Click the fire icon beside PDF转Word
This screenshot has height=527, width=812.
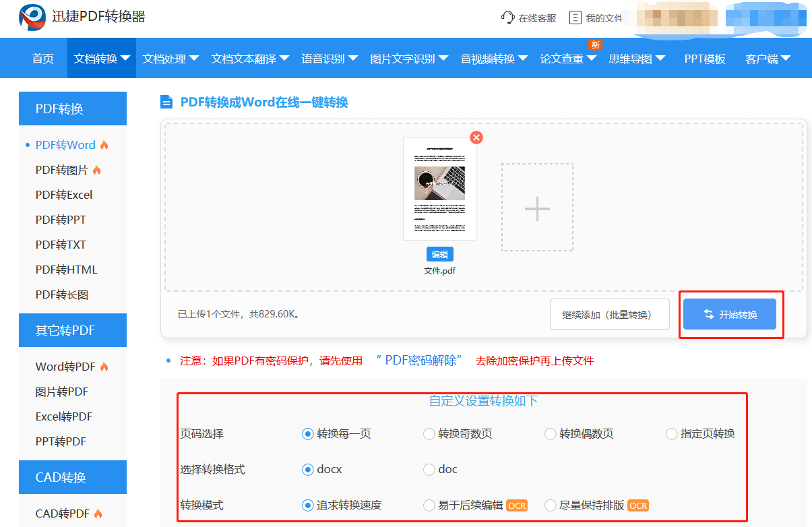pyautogui.click(x=104, y=145)
